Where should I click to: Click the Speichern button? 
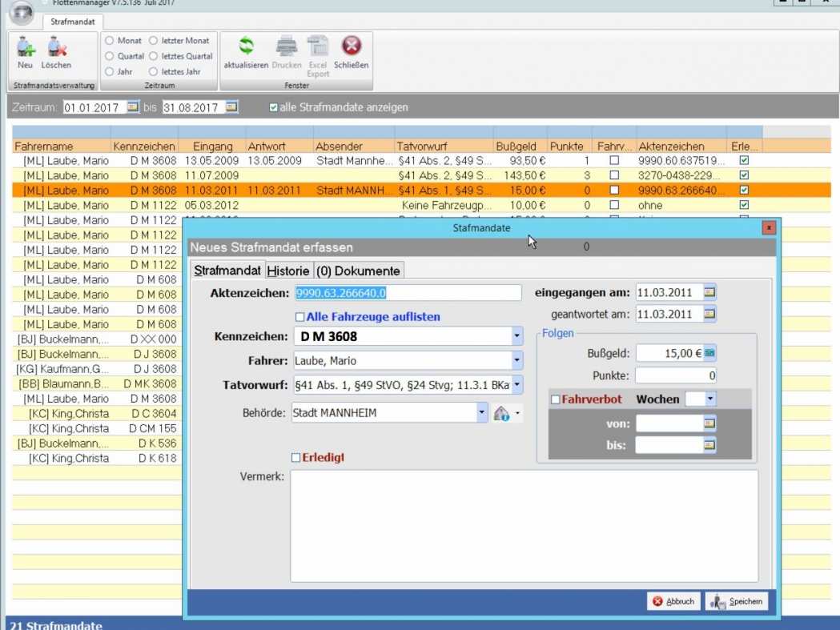point(737,602)
